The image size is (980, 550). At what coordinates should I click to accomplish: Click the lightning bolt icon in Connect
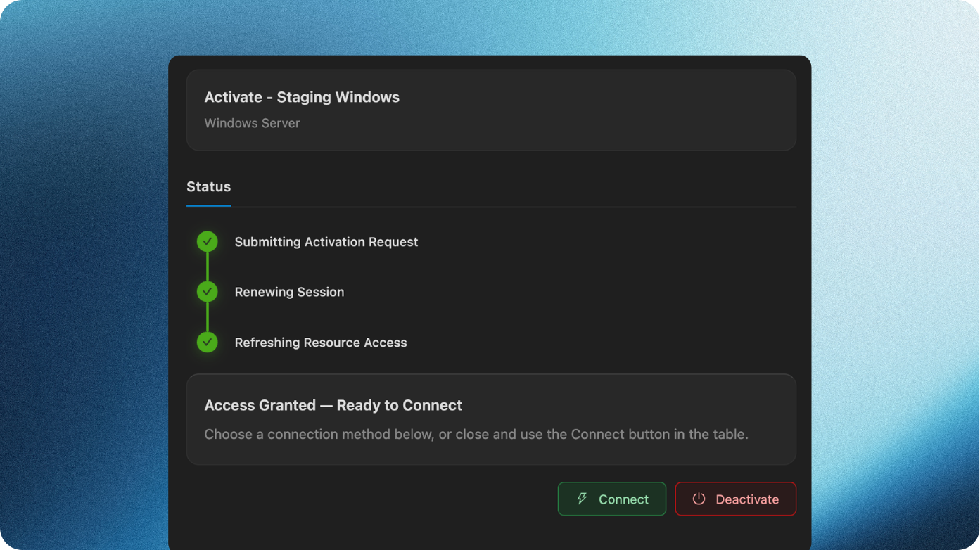point(582,499)
